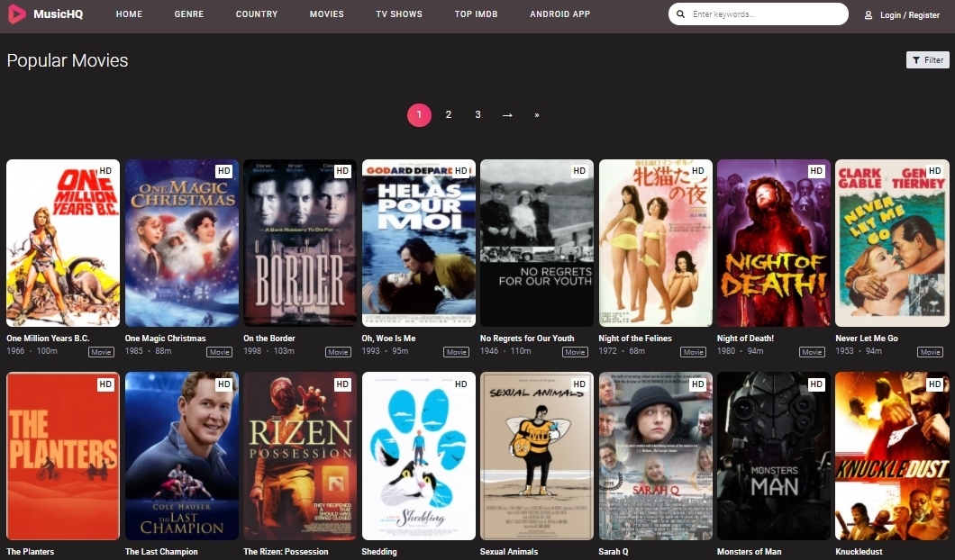Open the Genre menu
955x560 pixels.
pos(189,14)
